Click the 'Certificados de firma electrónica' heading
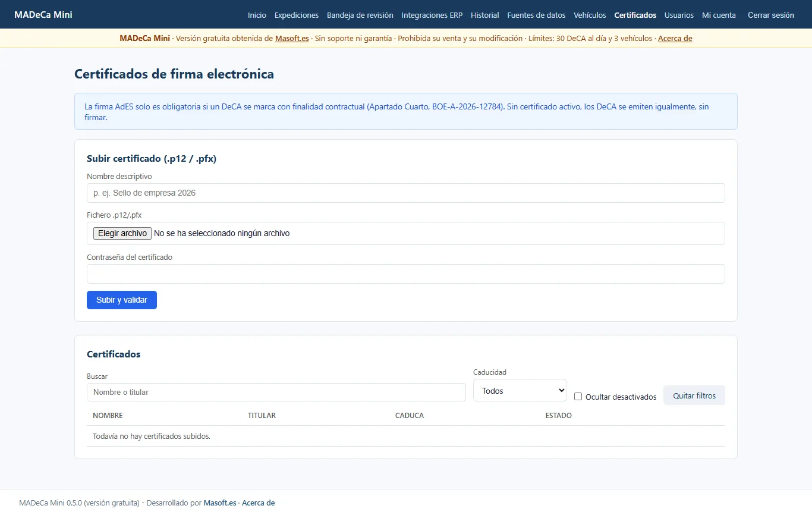The image size is (812, 518). coord(174,74)
